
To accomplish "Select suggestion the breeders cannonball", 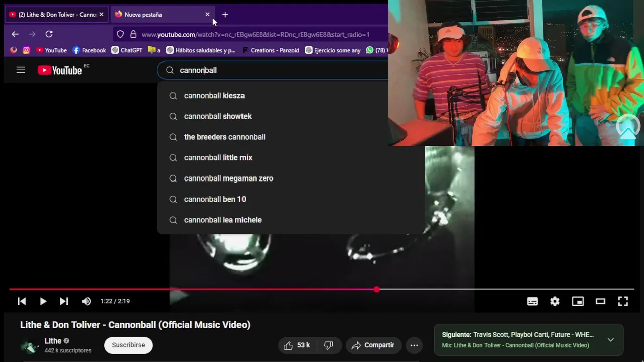I will [291, 137].
